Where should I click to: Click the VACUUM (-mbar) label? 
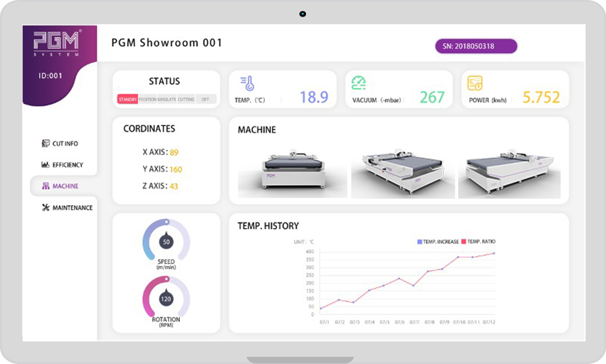[x=377, y=100]
